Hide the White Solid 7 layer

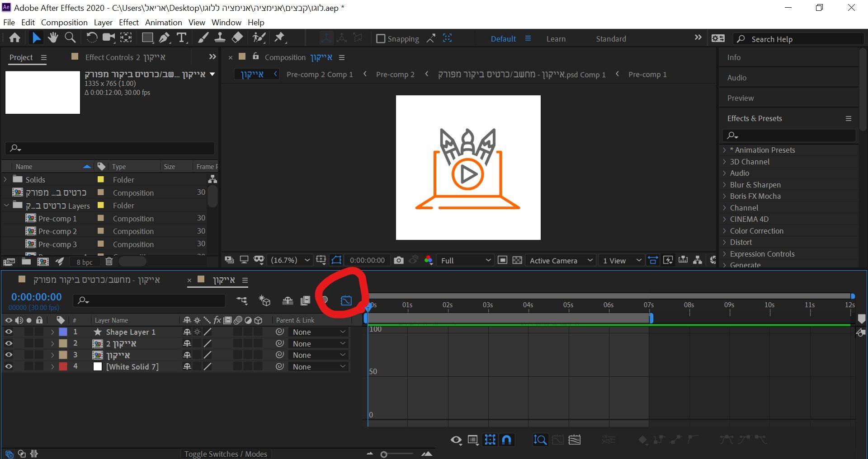[x=9, y=366]
